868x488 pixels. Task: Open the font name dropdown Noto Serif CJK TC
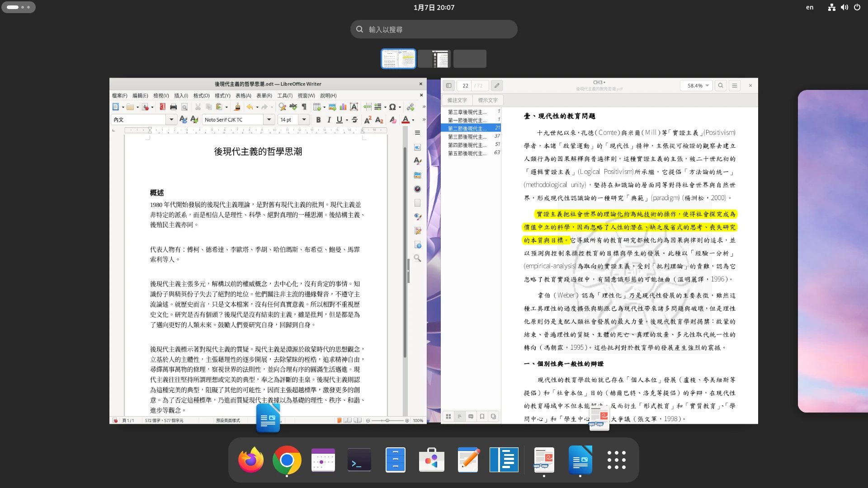coord(269,120)
